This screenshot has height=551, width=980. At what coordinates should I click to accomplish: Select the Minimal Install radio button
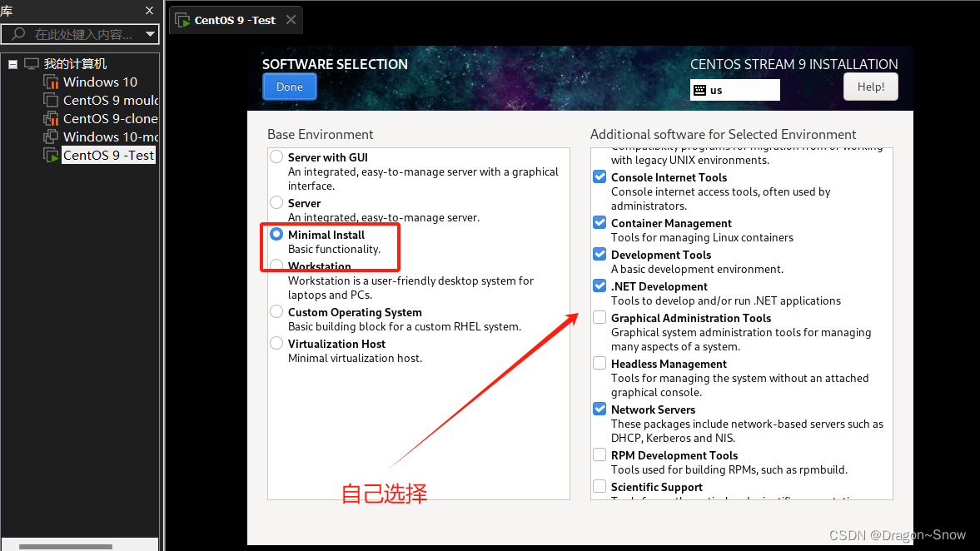point(276,234)
